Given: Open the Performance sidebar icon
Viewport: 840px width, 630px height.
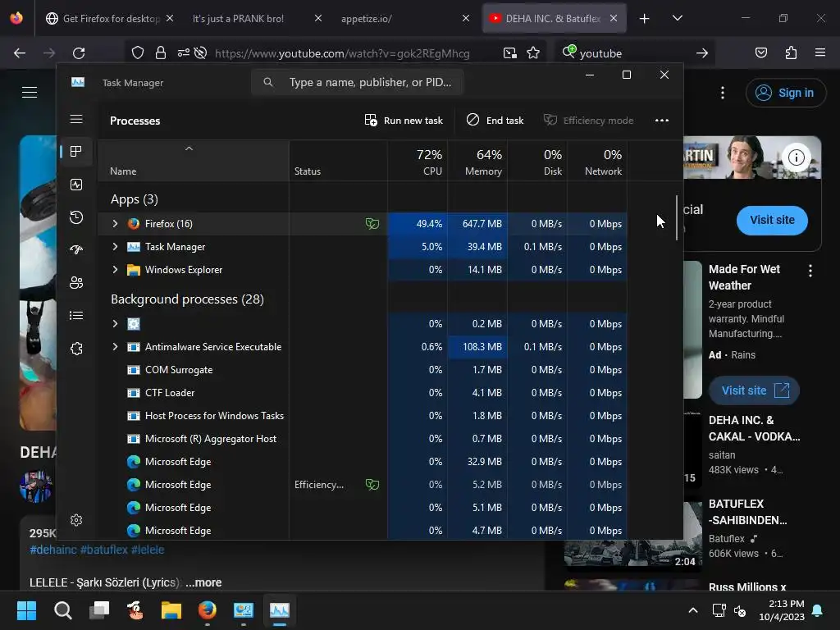Looking at the screenshot, I should (x=76, y=185).
